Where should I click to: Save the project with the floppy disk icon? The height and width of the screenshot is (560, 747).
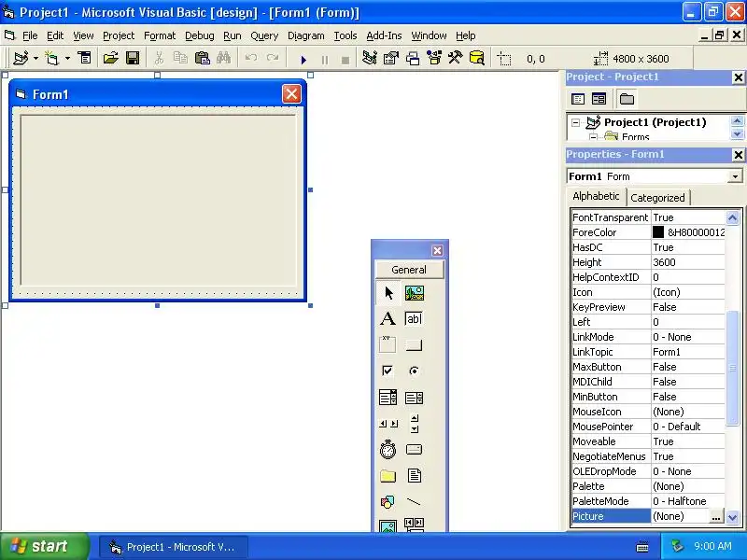[133, 59]
